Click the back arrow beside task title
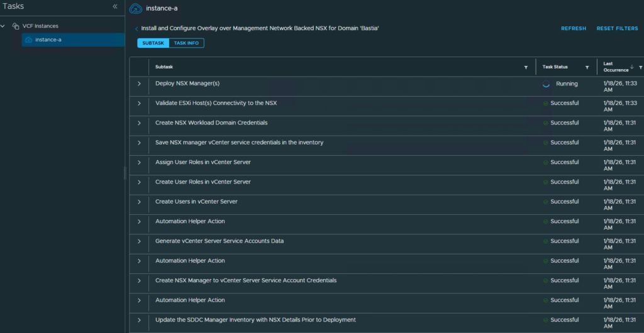 136,29
